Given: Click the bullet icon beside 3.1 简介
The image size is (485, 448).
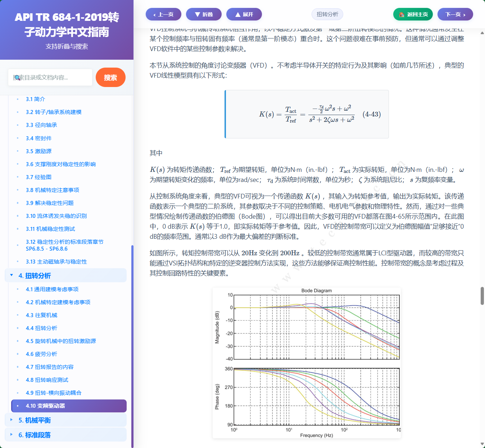Looking at the screenshot, I should point(17,99).
